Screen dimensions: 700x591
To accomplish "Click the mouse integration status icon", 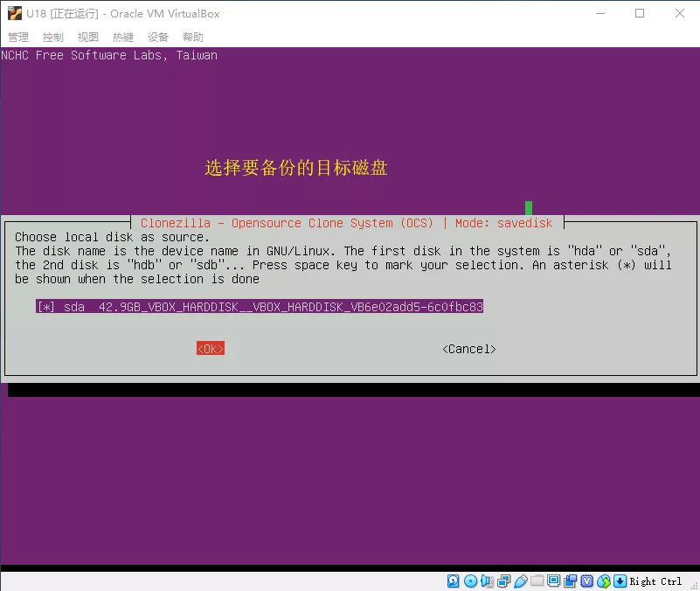I will tap(604, 581).
